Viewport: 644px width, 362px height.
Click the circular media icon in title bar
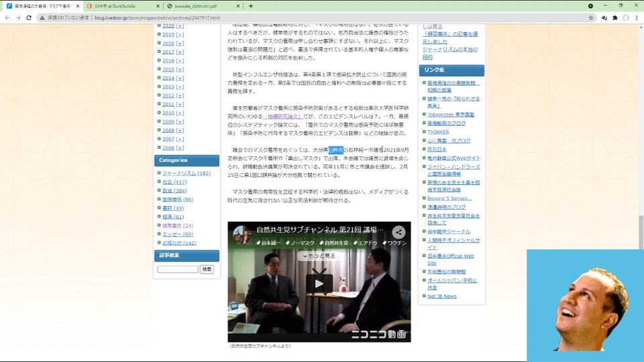coord(590,6)
